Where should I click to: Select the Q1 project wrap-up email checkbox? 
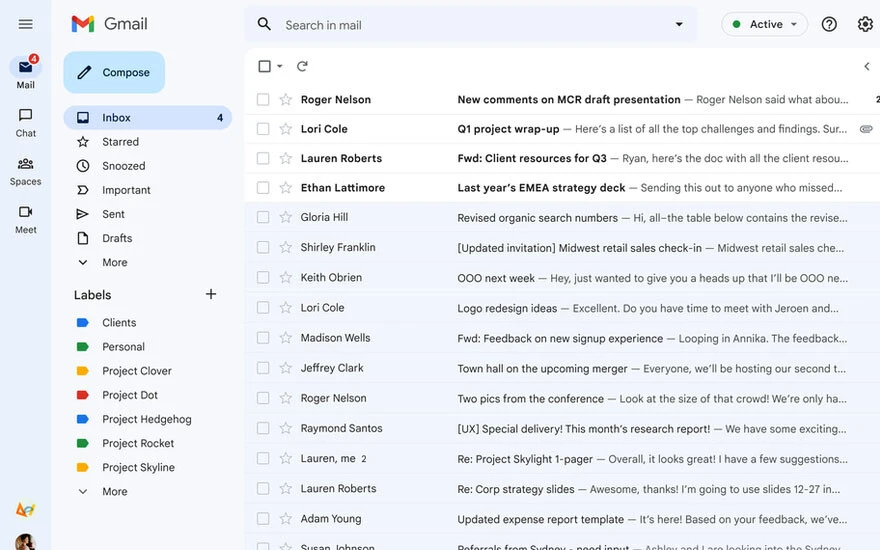263,129
